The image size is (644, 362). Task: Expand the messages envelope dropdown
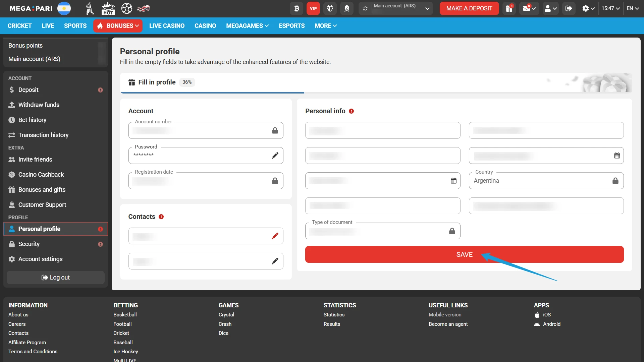(529, 8)
